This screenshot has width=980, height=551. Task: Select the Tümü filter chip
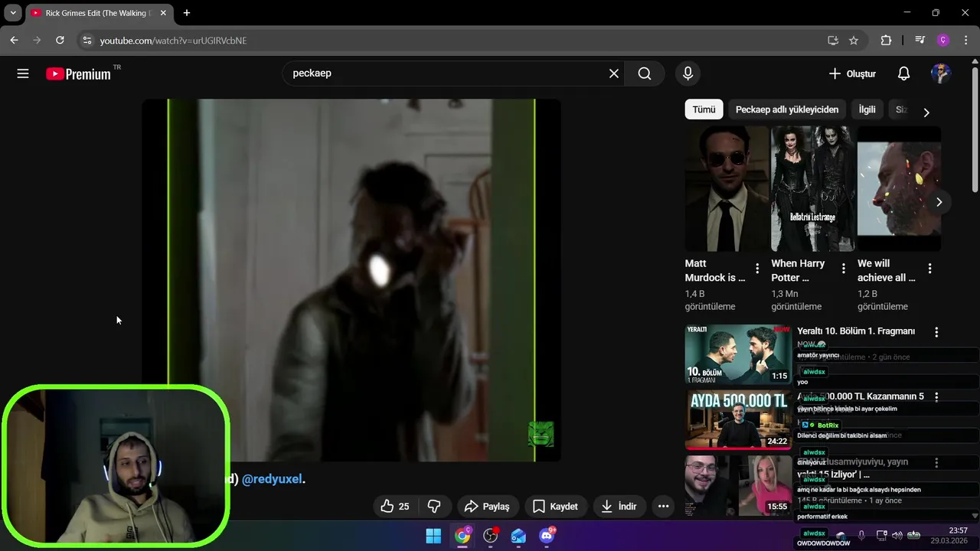click(704, 109)
